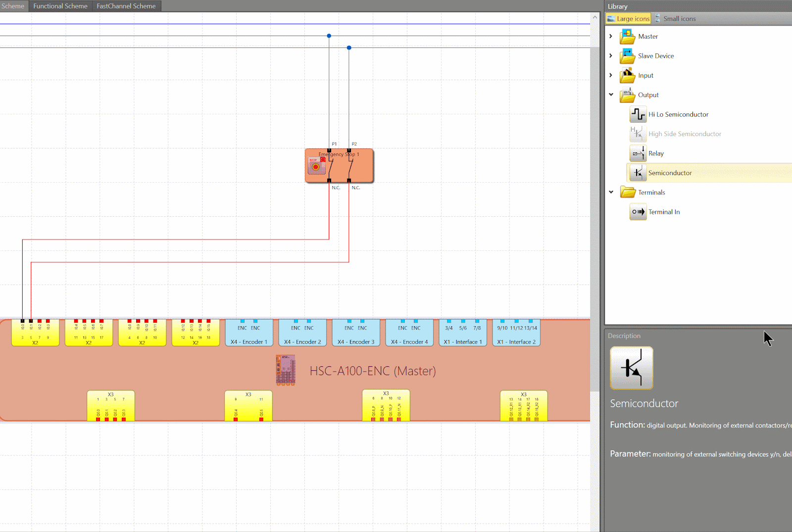Select the X1 - Interface 2 connector

pyautogui.click(x=516, y=333)
